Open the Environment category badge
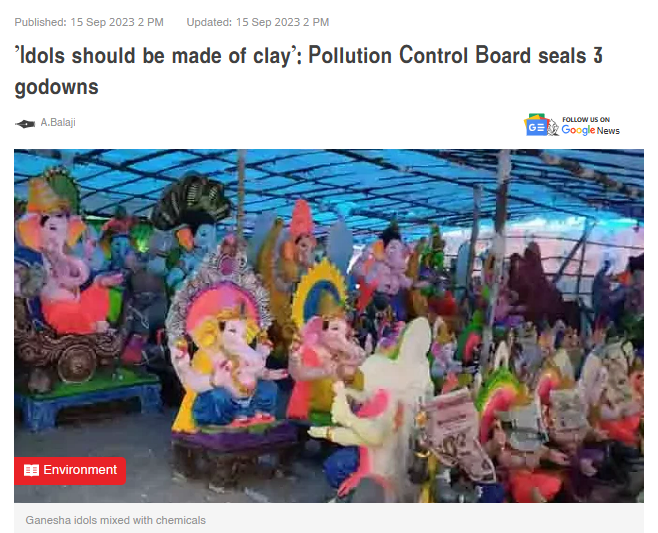The width and height of the screenshot is (658, 533). 70,470
